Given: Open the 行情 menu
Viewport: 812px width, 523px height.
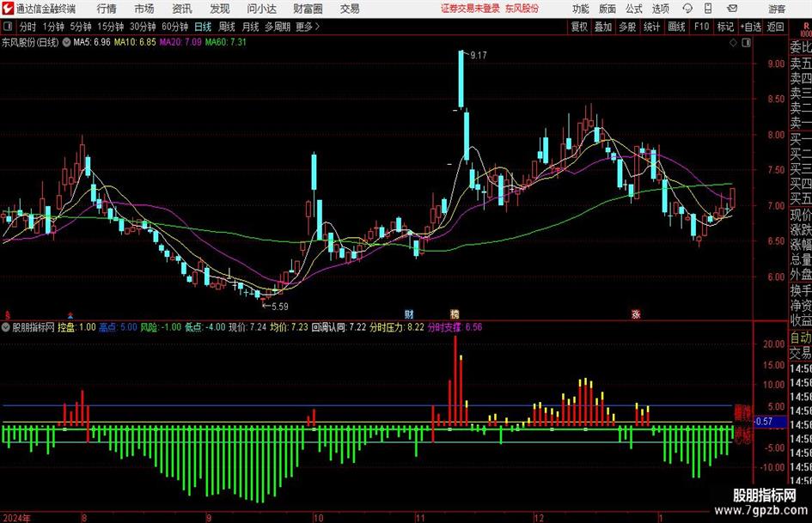Looking at the screenshot, I should [107, 9].
